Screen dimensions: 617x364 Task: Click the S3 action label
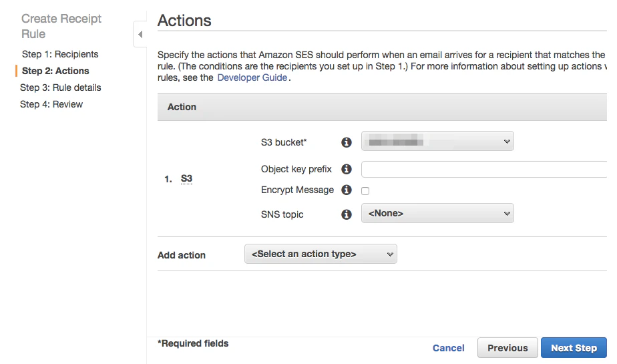[186, 178]
